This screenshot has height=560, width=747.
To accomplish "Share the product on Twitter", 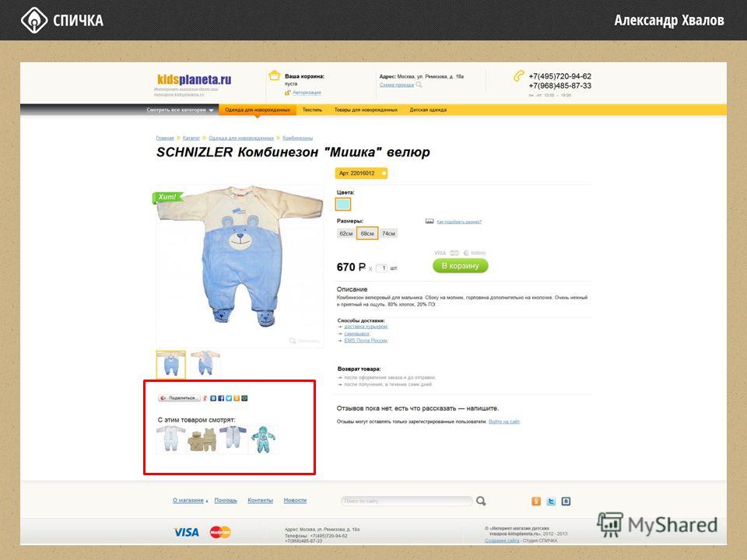I will pyautogui.click(x=229, y=398).
